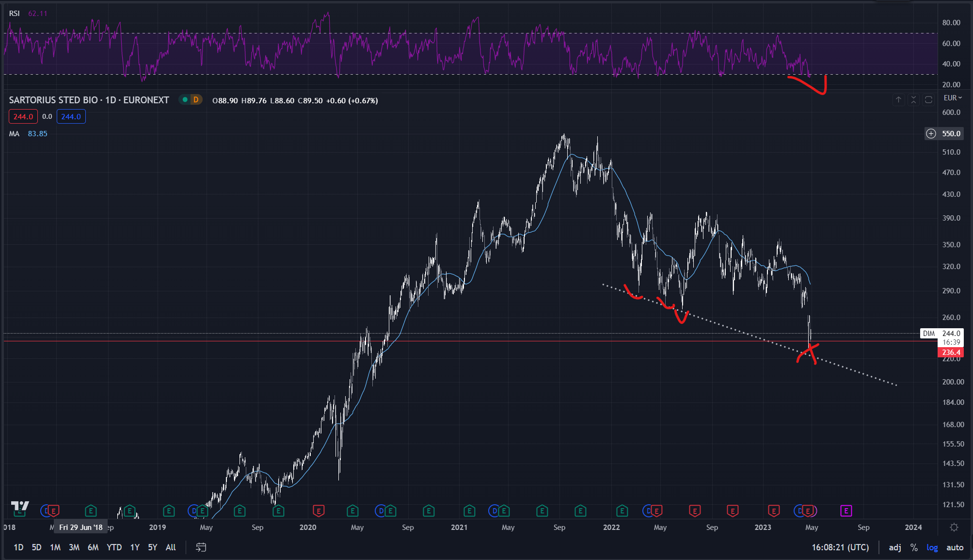Viewport: 973px width, 560px height.
Task: Click the red 244.0 sell button
Action: coord(23,116)
